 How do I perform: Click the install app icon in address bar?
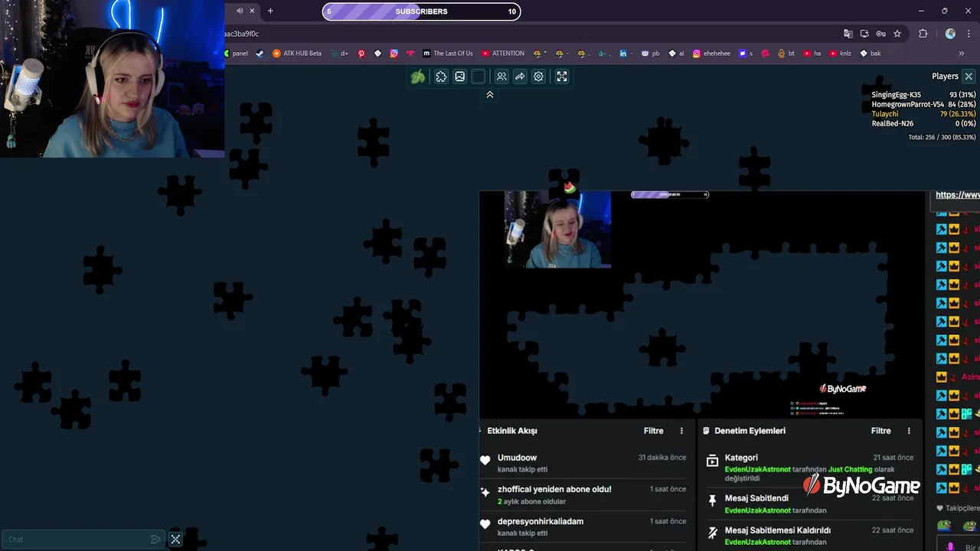(864, 34)
